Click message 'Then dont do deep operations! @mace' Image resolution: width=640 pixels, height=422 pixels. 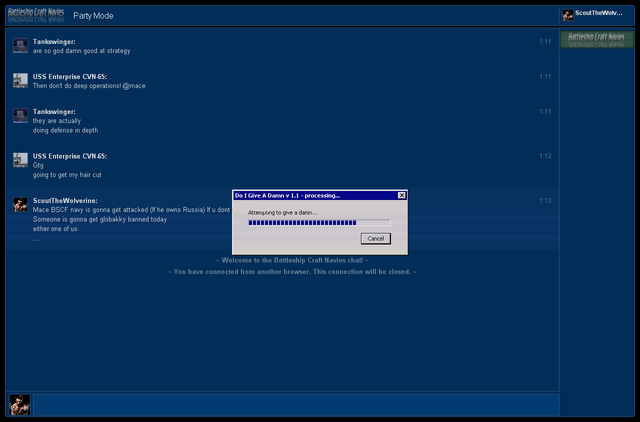[89, 86]
